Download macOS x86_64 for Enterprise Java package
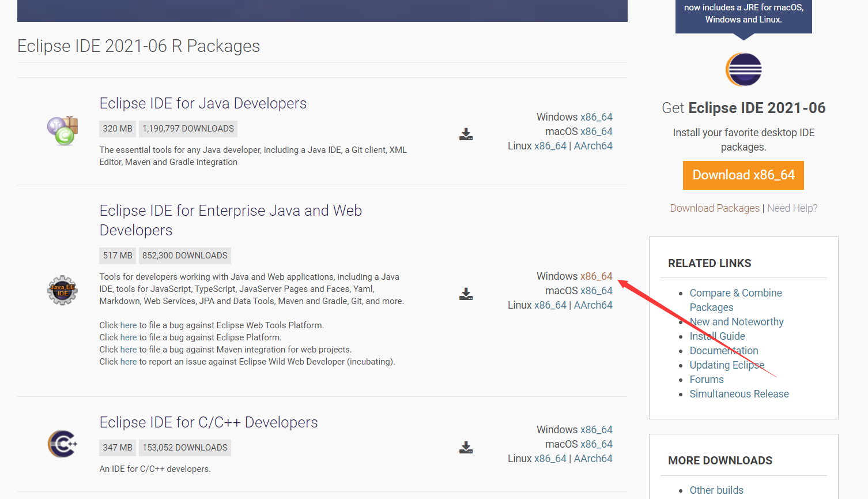This screenshot has width=868, height=499. pos(596,291)
